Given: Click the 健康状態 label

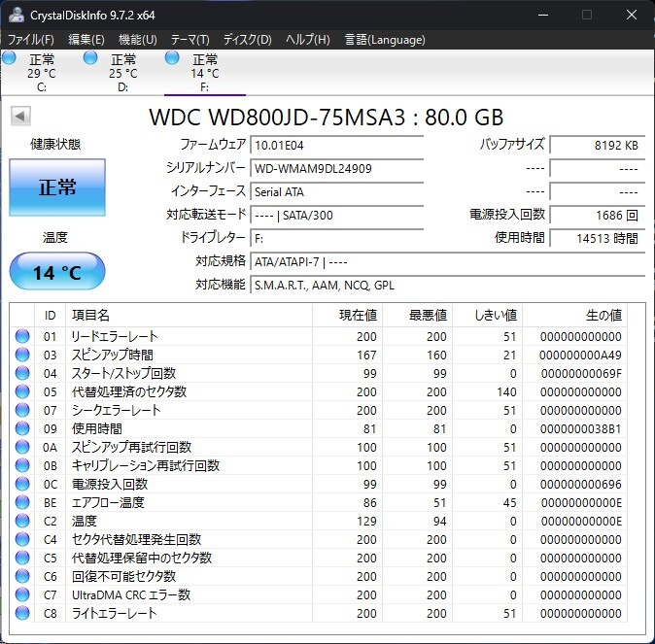Looking at the screenshot, I should [x=55, y=145].
